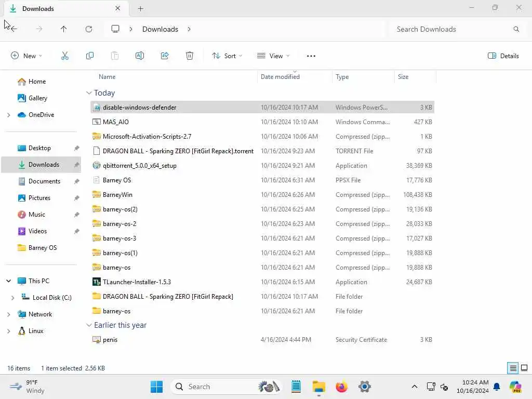Viewport: 532px width, 399px height.
Task: Open Barney OS folder in sidebar
Action: (43, 248)
